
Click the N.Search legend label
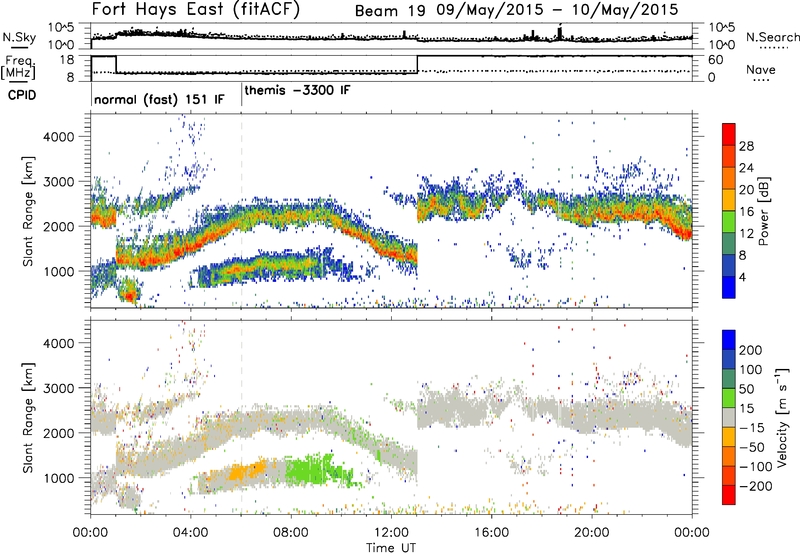tap(773, 37)
